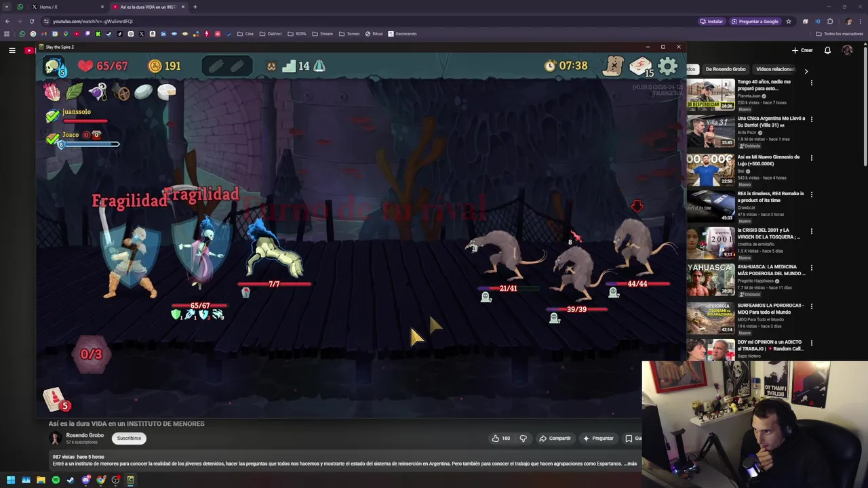Expand the video description with ...más
This screenshot has height=488, width=868.
tap(629, 464)
